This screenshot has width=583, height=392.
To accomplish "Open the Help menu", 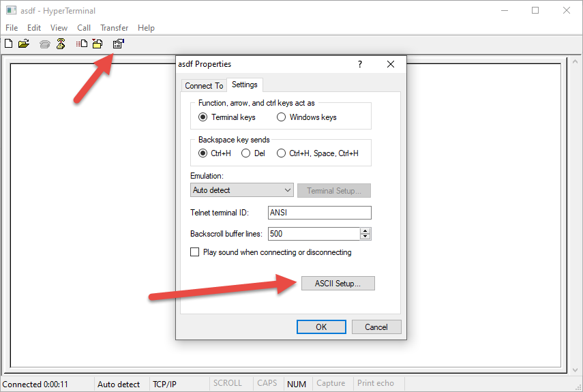I will [x=146, y=28].
